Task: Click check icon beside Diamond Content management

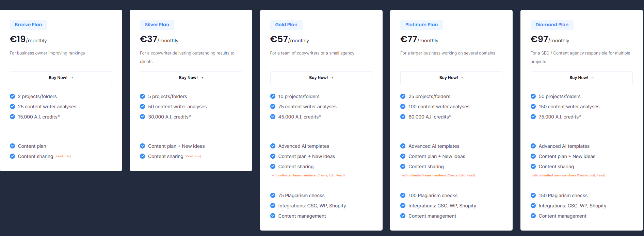Action: coord(533,216)
